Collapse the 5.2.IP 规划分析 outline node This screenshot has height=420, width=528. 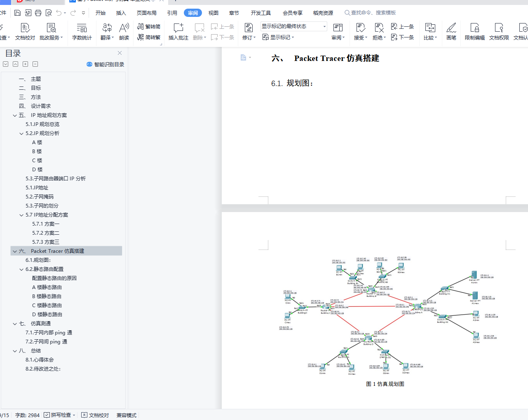coord(21,133)
